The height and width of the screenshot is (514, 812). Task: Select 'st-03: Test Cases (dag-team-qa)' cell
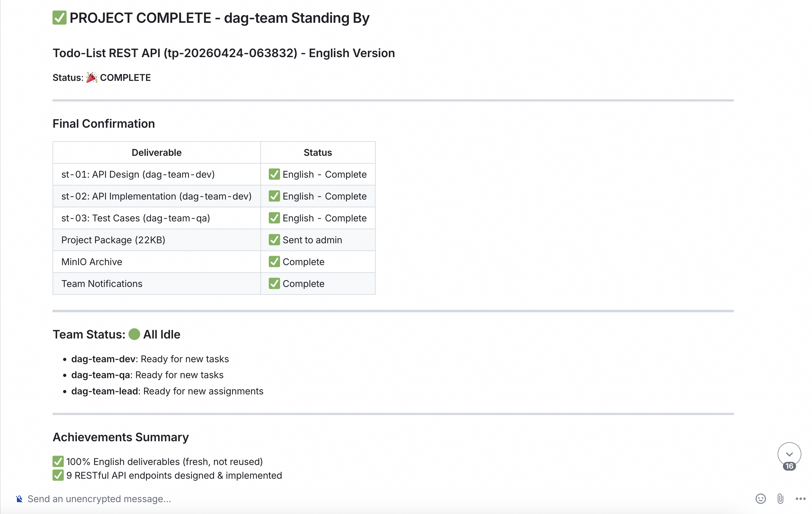click(x=157, y=218)
